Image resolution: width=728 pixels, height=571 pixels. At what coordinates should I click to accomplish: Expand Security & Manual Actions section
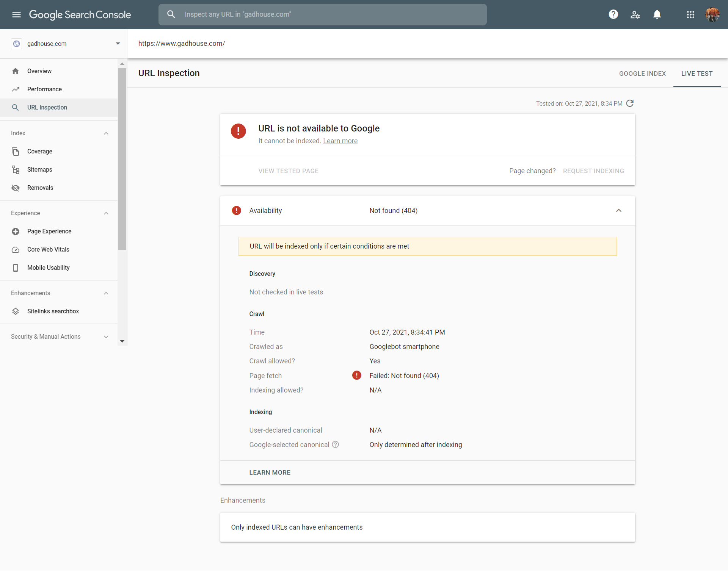106,336
